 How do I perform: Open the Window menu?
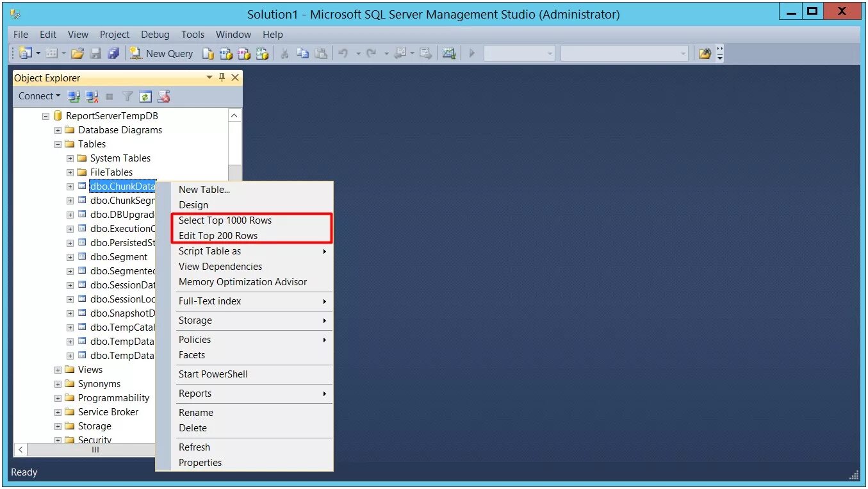tap(233, 35)
